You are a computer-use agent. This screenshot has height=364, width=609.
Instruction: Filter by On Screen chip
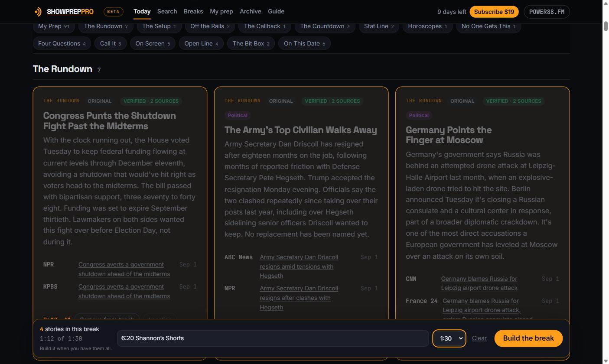[x=153, y=43]
